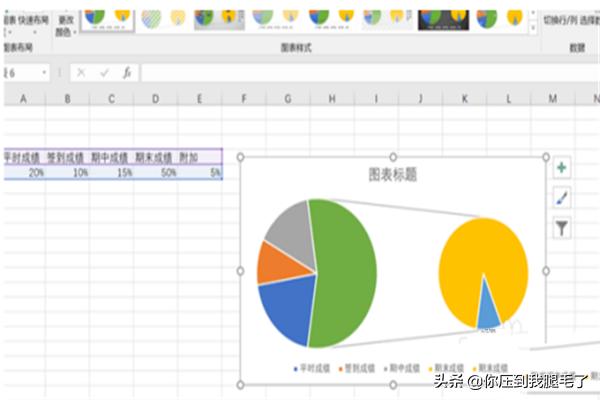
Task: Select the gray pie slice
Action: [295, 235]
